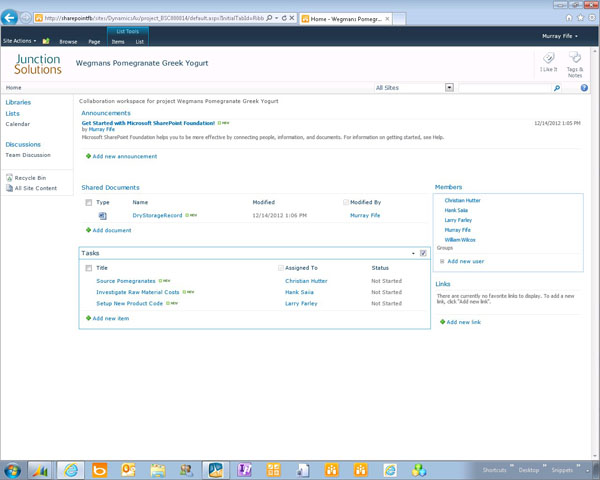Open address bar autocomplete dropdown arrow
The width and height of the screenshot is (600, 480).
[x=277, y=18]
